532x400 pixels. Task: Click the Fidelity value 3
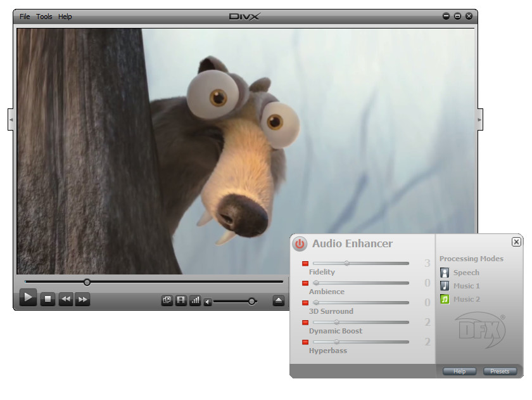(427, 263)
